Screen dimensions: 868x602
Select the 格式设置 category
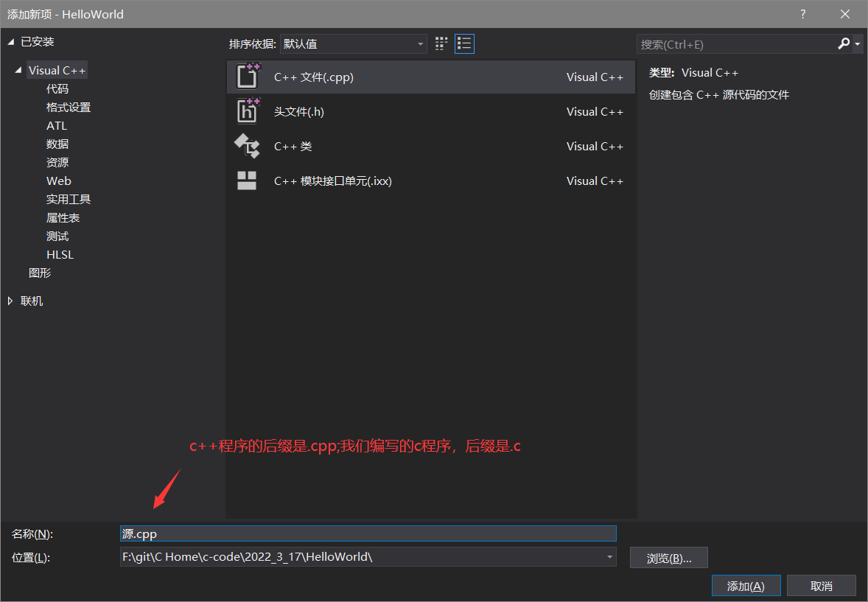click(x=69, y=108)
